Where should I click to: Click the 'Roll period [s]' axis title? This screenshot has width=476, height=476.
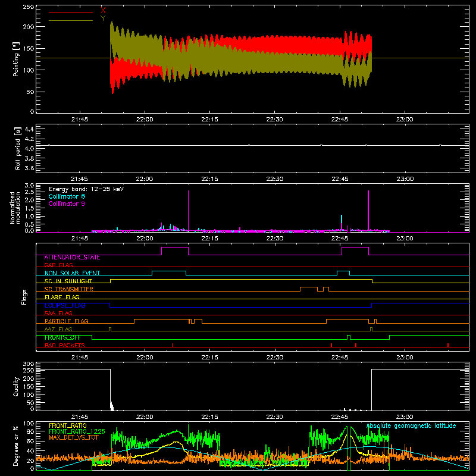[x=18, y=148]
